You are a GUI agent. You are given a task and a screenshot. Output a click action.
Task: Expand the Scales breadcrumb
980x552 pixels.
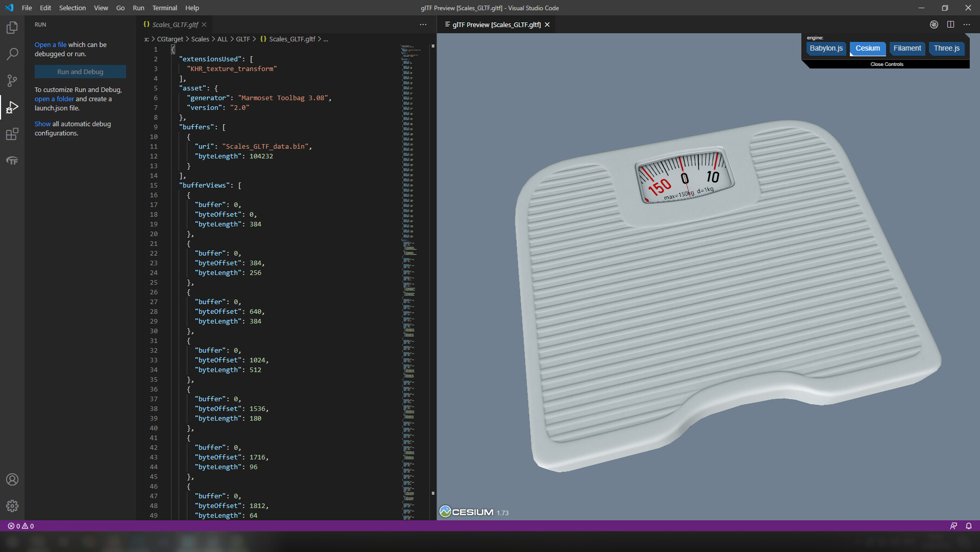200,39
